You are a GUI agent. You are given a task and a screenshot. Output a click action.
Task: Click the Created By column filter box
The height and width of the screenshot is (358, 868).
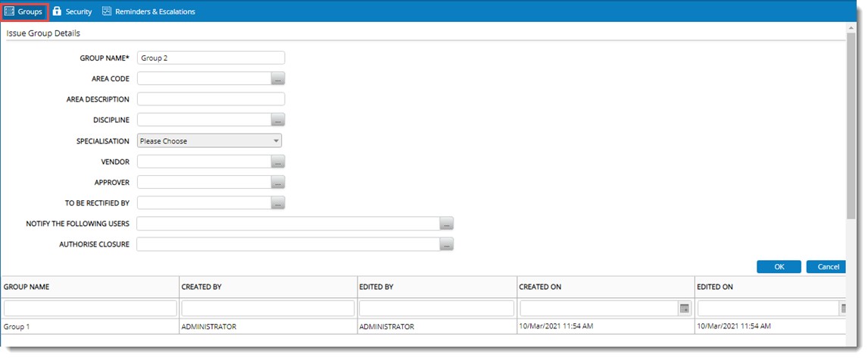pyautogui.click(x=267, y=308)
